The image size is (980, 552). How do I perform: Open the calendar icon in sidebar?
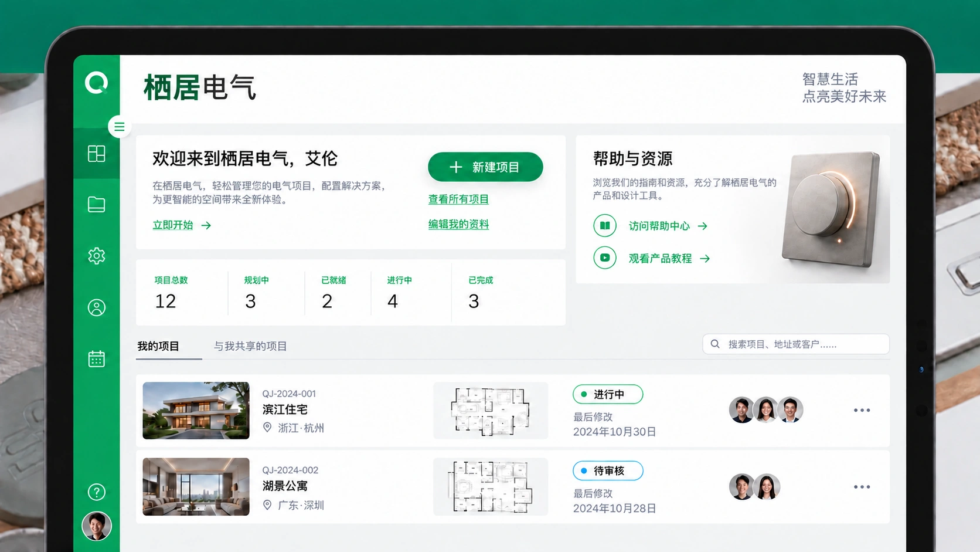[x=96, y=358]
